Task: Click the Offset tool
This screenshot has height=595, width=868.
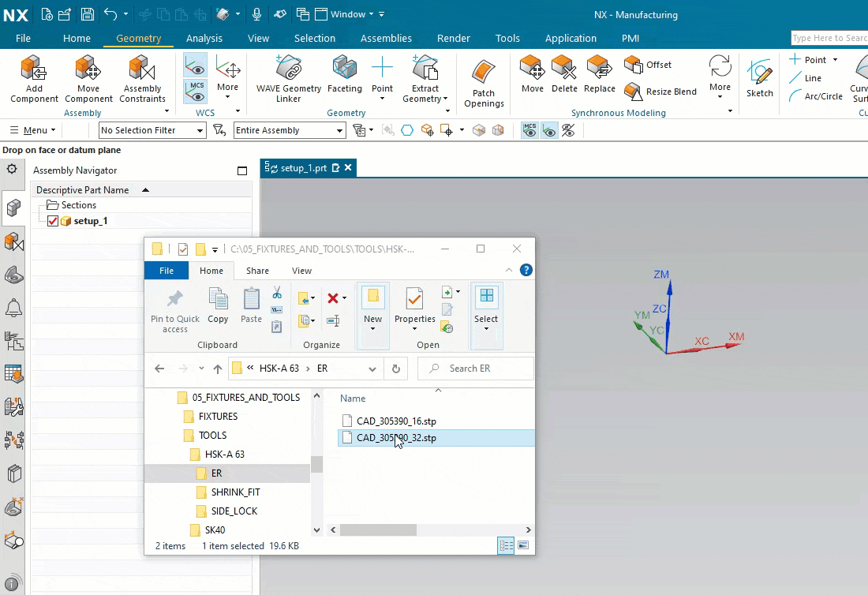Action: [648, 65]
